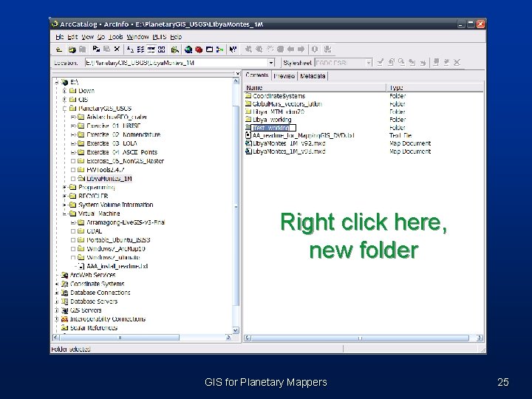Select the Libya_working folder in contents
This screenshot has height=399, width=532.
pos(272,120)
